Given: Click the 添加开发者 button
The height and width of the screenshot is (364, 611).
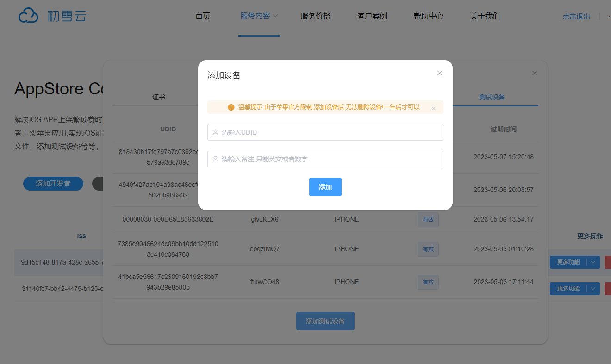Looking at the screenshot, I should point(53,184).
